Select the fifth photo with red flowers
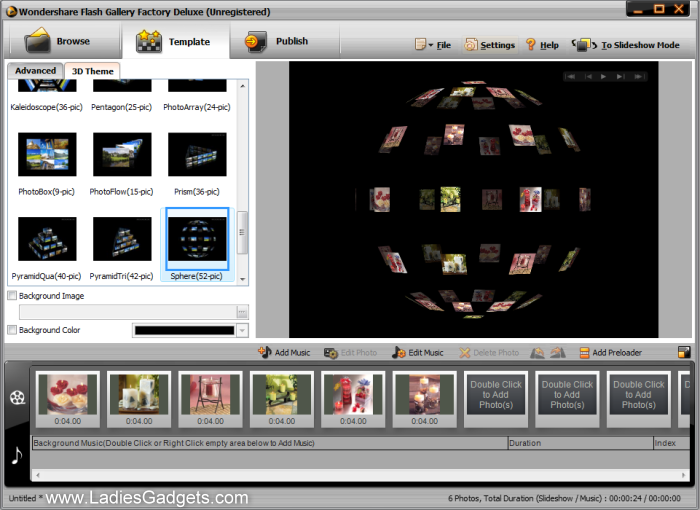700x510 pixels. pos(353,399)
